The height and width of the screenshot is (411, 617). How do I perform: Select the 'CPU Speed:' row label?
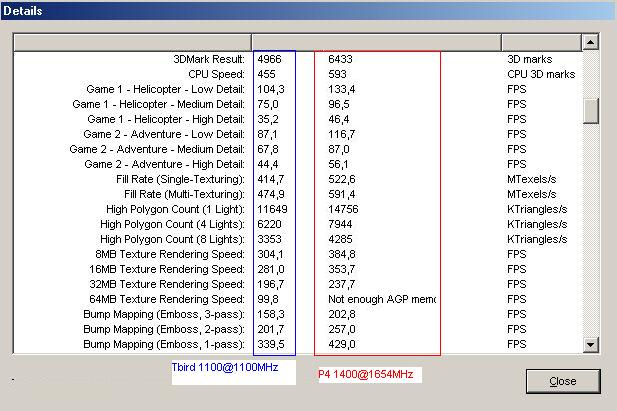pos(216,74)
